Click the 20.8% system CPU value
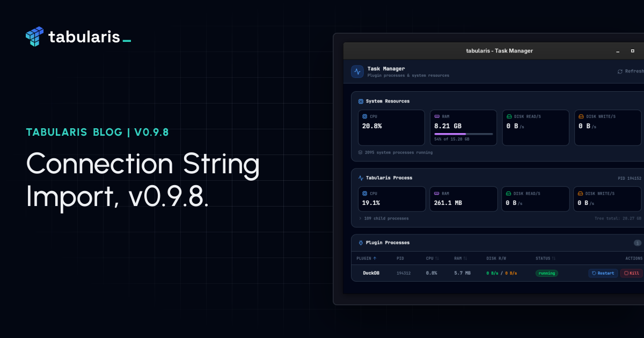Viewport: 644px width, 338px height. click(x=372, y=126)
